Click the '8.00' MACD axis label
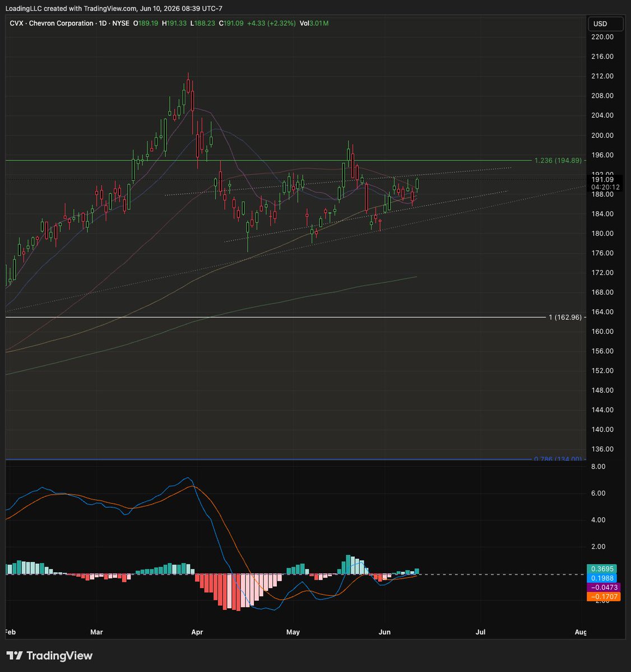 [597, 466]
